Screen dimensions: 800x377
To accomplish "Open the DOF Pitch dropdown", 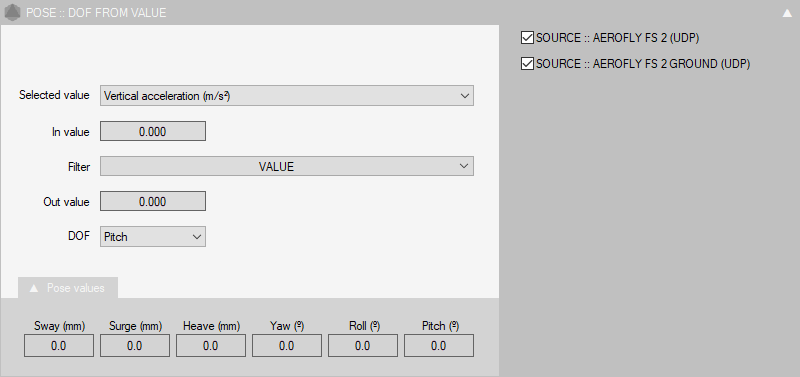I will tap(153, 237).
